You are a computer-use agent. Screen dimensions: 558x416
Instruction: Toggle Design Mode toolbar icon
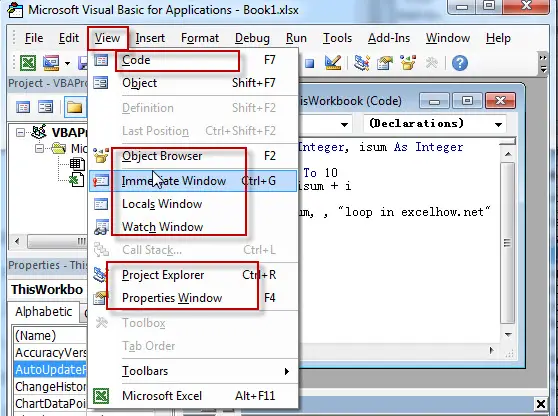coord(333,63)
